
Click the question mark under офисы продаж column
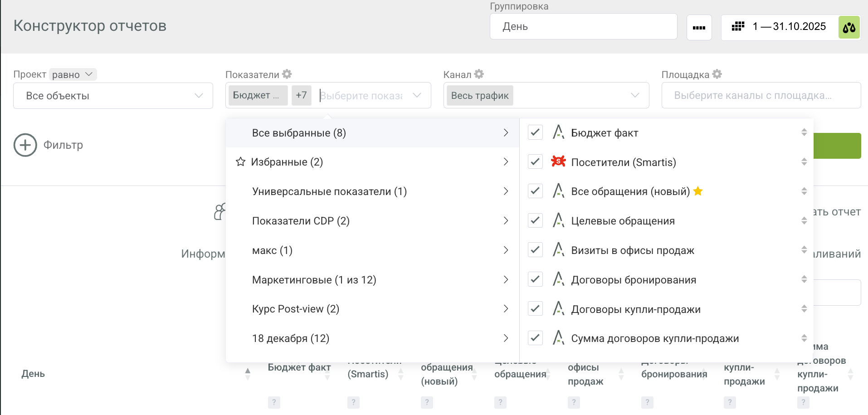[574, 402]
